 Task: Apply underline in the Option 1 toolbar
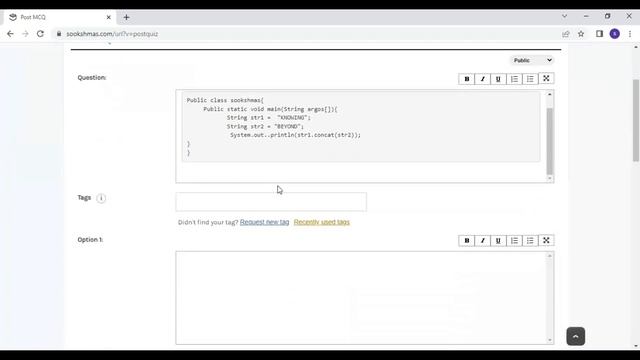[x=498, y=241]
